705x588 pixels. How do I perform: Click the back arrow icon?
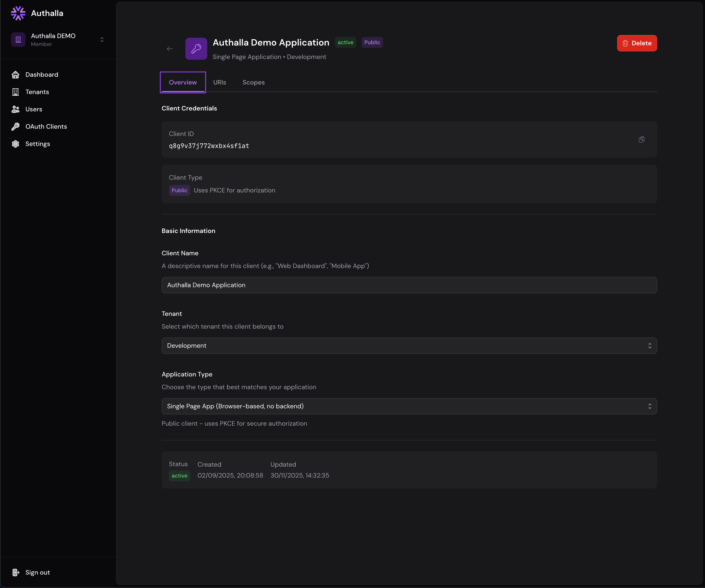point(170,49)
